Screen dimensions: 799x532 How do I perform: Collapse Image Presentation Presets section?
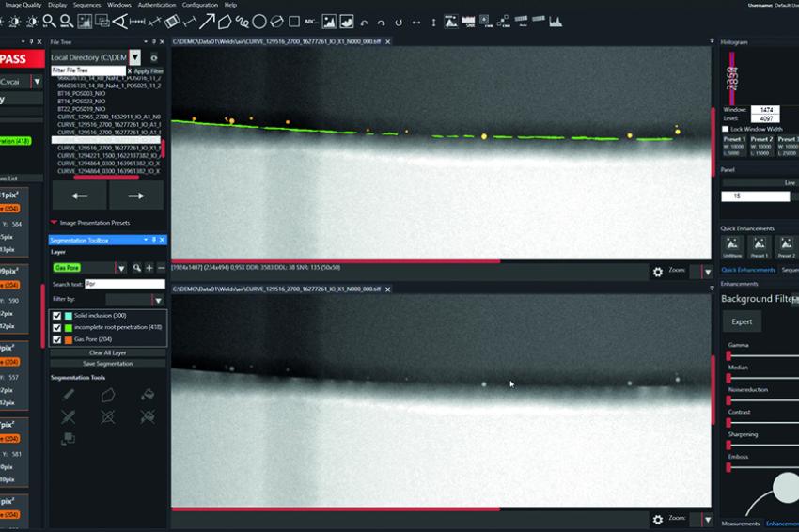(x=54, y=222)
